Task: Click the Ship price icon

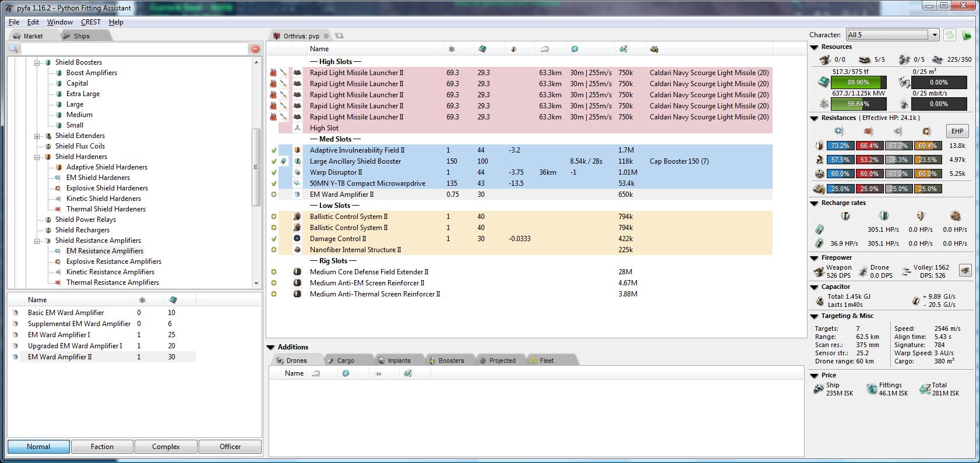Action: point(819,388)
